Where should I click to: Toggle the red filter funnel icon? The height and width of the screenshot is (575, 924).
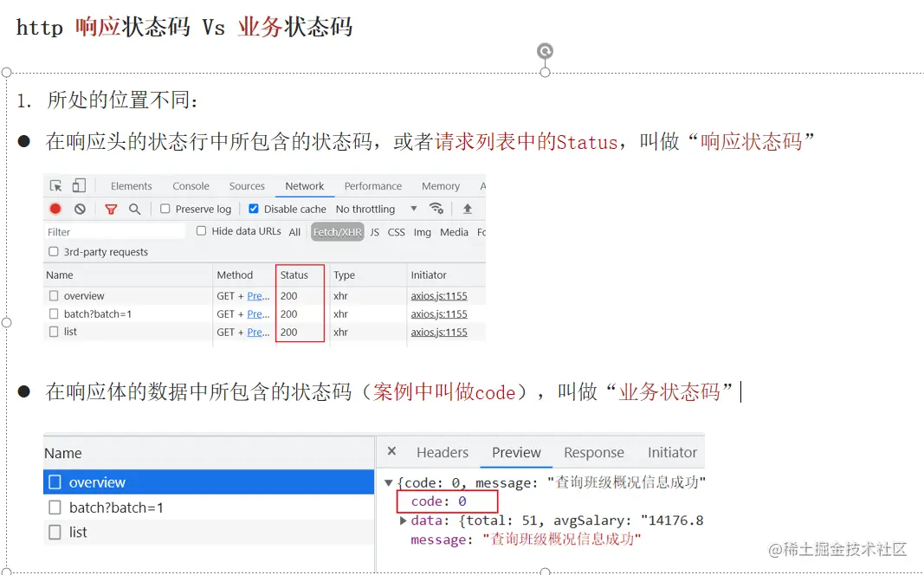click(x=111, y=209)
